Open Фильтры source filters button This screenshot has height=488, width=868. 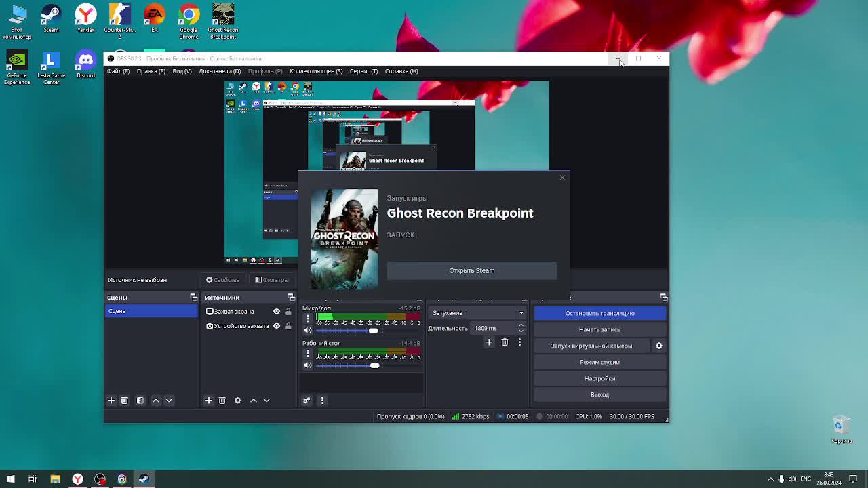pyautogui.click(x=271, y=280)
